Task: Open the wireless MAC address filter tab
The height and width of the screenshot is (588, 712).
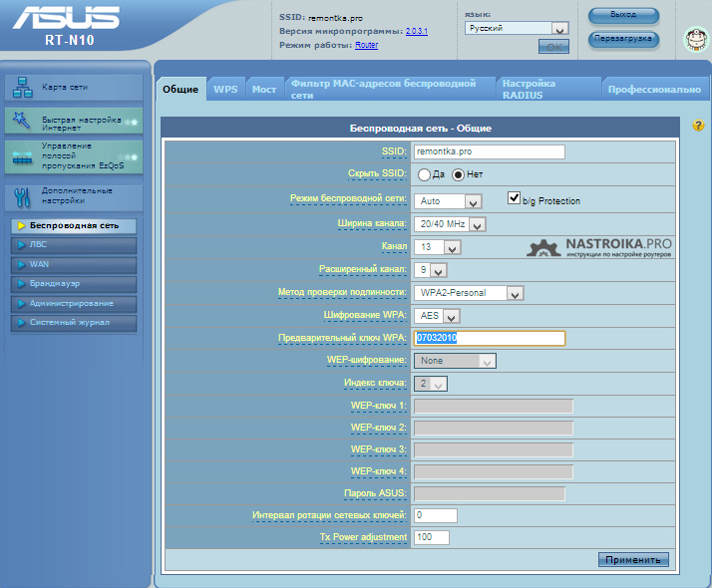Action: [390, 90]
